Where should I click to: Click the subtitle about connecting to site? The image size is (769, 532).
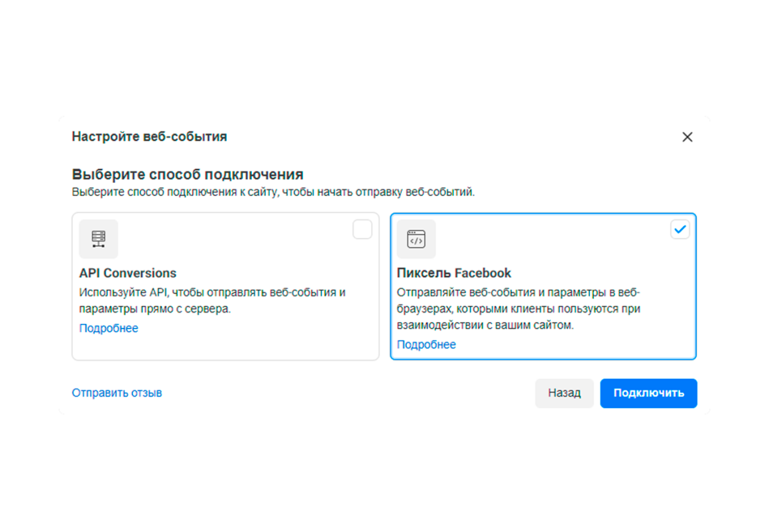coord(273,192)
